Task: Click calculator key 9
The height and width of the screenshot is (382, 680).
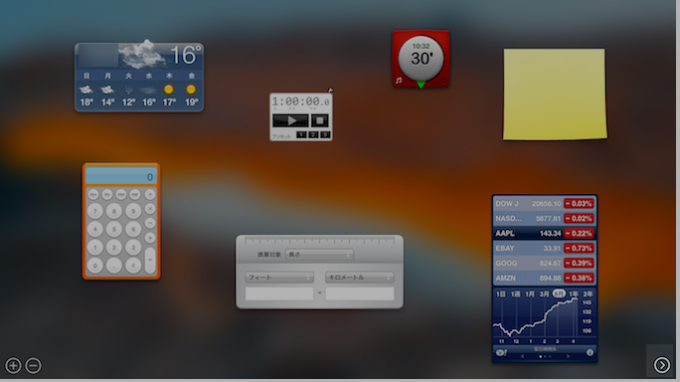Action: 133,211
